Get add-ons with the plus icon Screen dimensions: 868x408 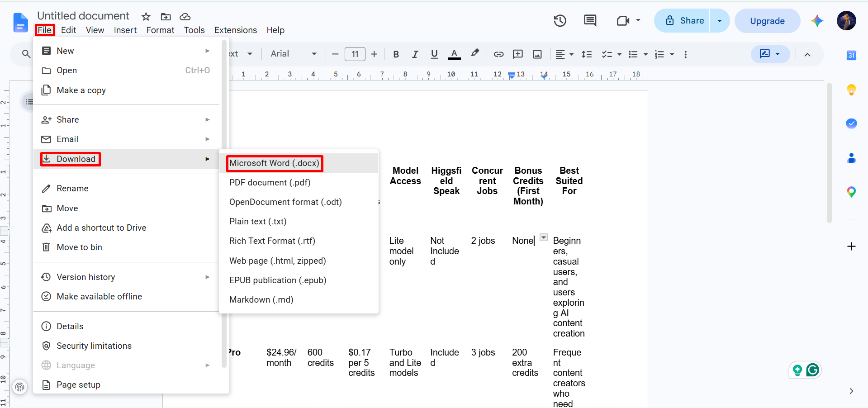851,247
